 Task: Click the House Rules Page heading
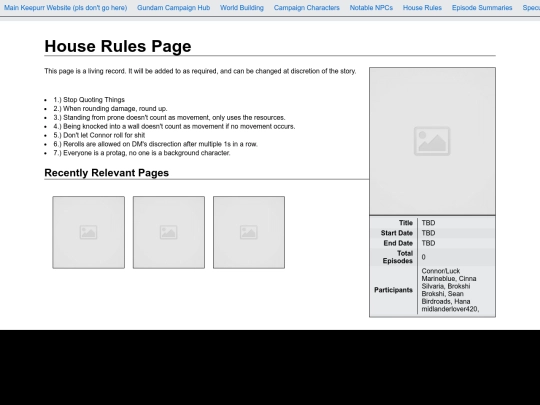click(118, 46)
